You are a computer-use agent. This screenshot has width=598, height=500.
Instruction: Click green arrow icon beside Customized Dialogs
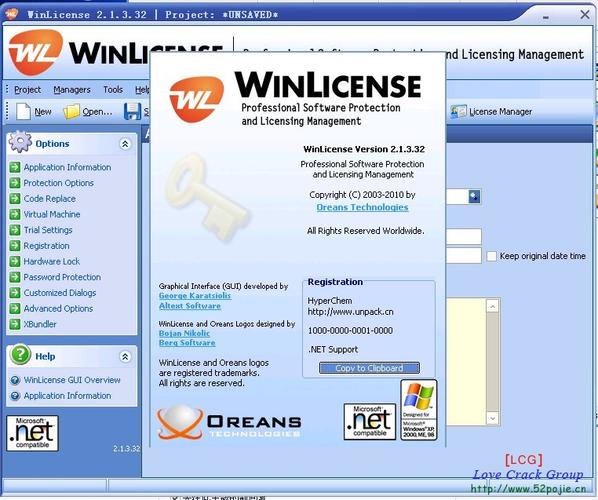point(15,293)
